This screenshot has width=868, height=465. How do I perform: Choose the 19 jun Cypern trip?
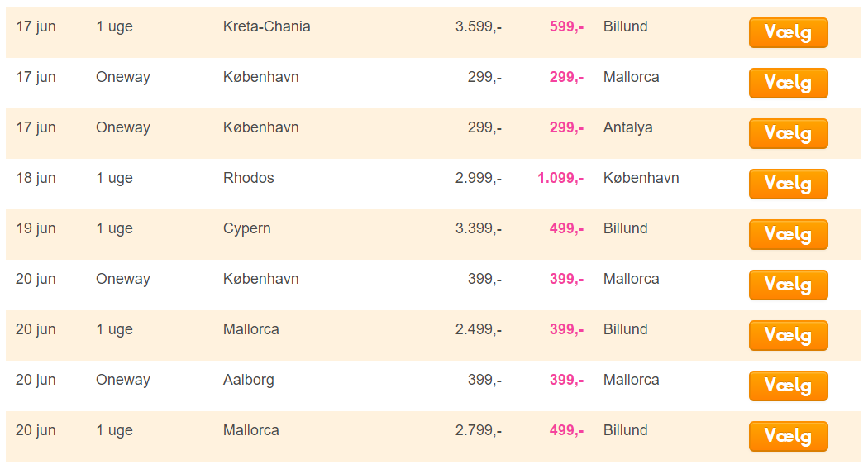click(x=788, y=234)
